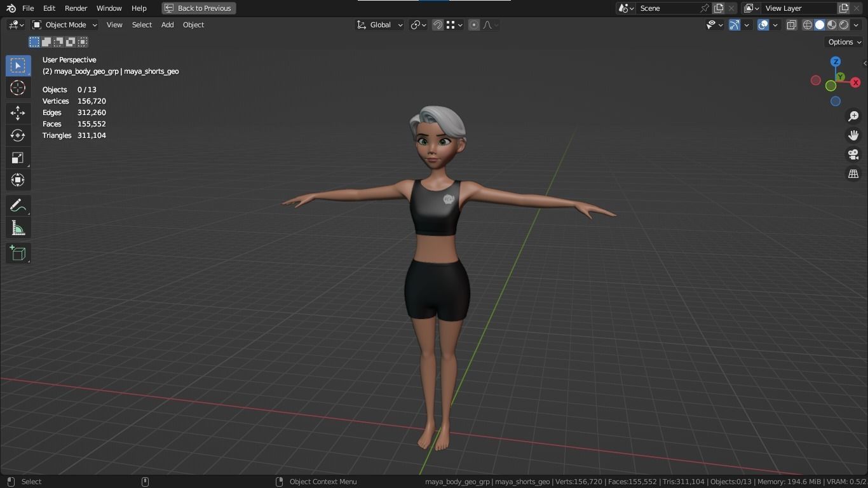Create a new scene copy icon
The height and width of the screenshot is (488, 868).
719,8
